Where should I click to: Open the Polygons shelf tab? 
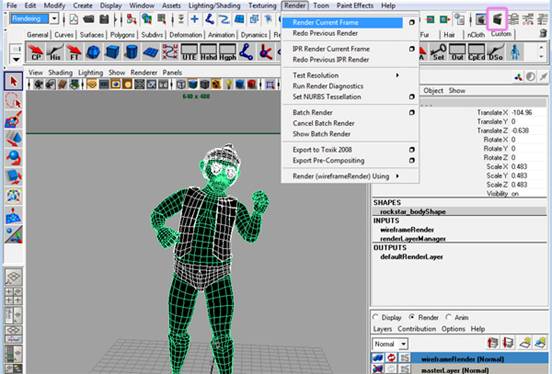click(x=122, y=35)
